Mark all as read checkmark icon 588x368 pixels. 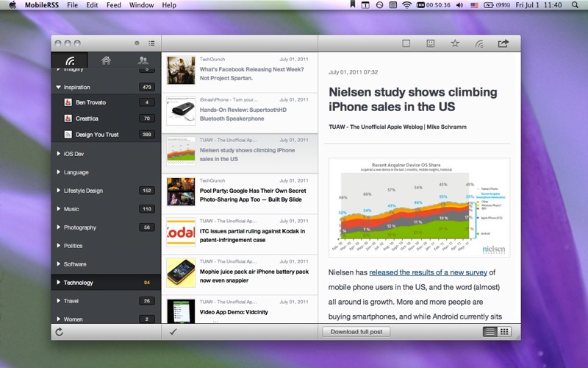pyautogui.click(x=173, y=332)
